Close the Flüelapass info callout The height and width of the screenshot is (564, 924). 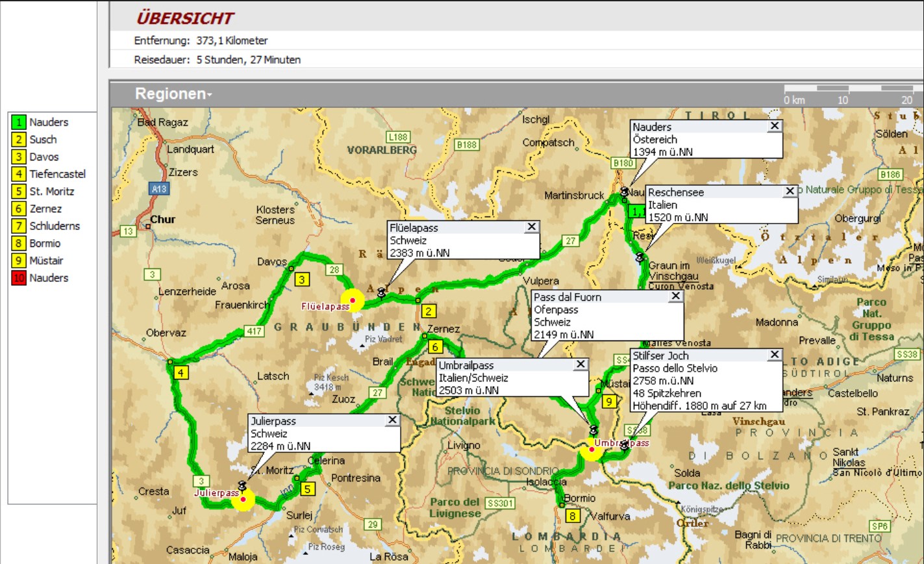click(531, 227)
